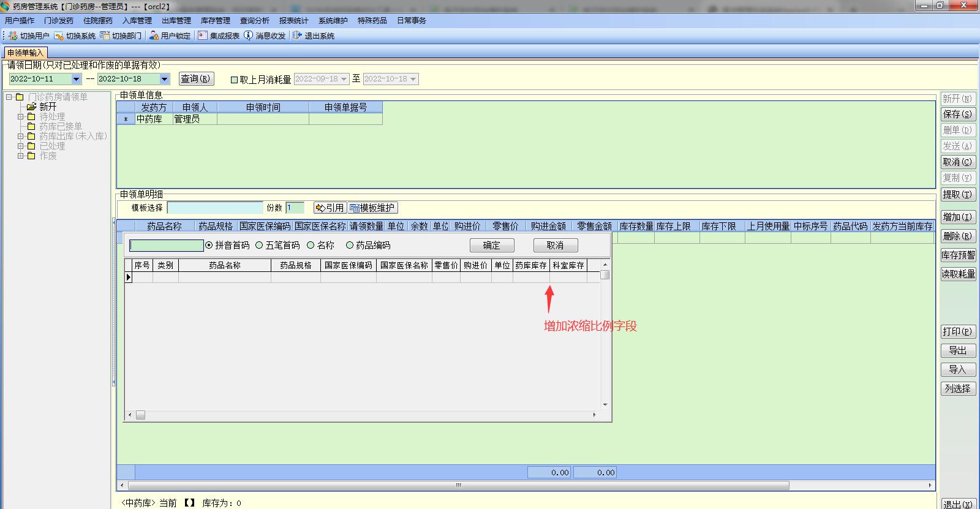
Task: Open 消息收发 messaging icon
Action: pyautogui.click(x=248, y=36)
